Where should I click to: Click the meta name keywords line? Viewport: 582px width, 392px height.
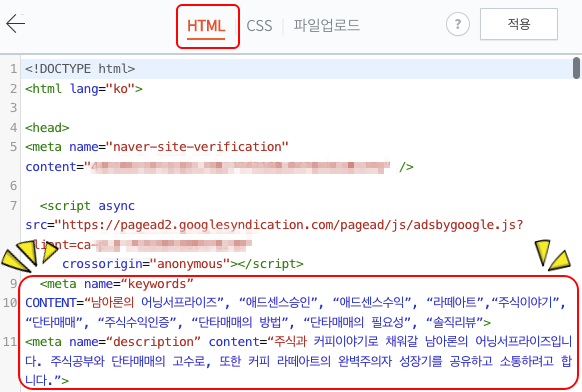pyautogui.click(x=117, y=284)
